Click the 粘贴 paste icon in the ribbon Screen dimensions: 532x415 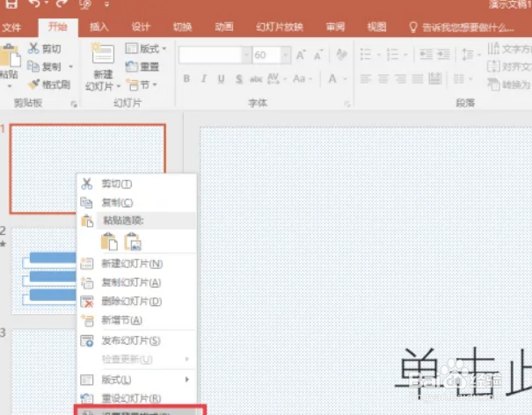(x=9, y=56)
